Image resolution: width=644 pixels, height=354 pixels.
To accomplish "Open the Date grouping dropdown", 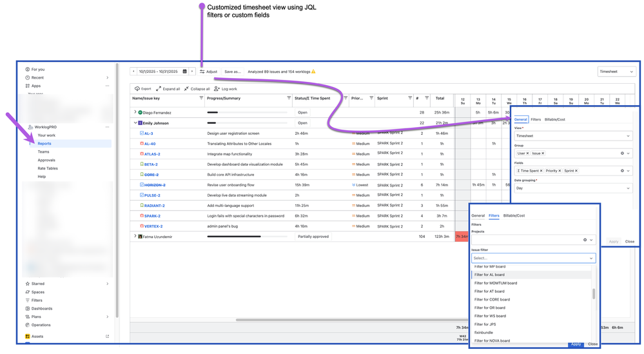I will coord(573,188).
